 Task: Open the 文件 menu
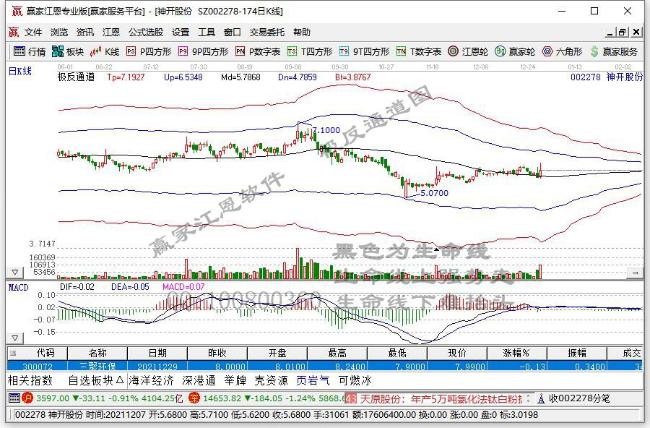(x=33, y=32)
